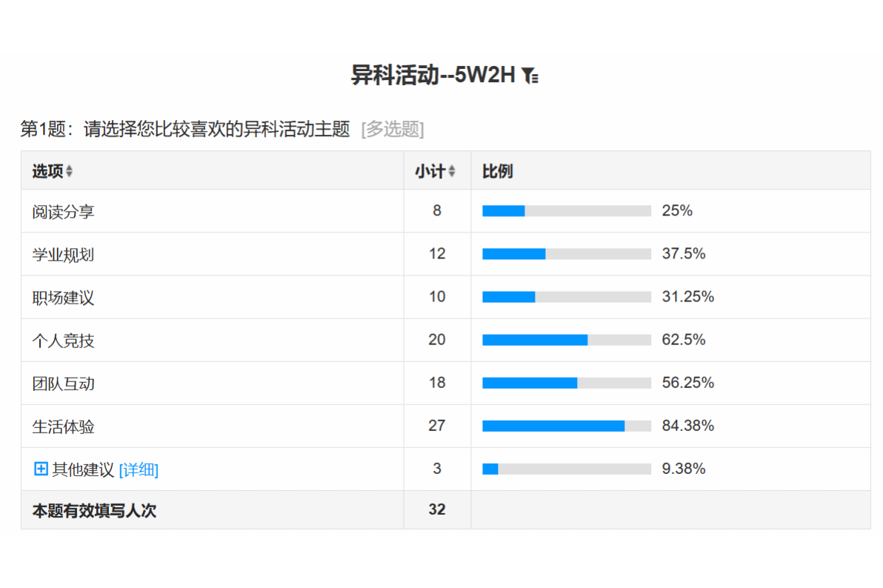Screen dimensions: 883x588
Task: Sort by the 小计 column arrow icon
Action: point(452,171)
